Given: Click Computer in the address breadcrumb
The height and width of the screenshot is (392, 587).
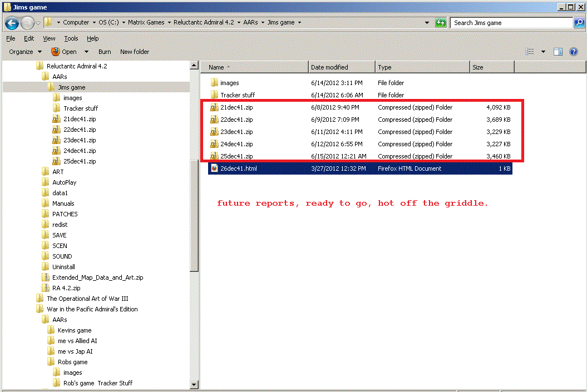Looking at the screenshot, I should pos(76,22).
